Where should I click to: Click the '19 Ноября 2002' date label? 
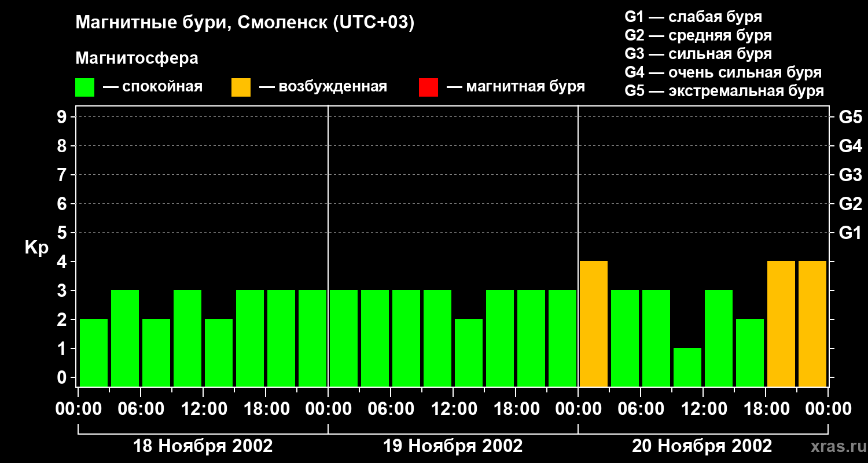click(453, 446)
